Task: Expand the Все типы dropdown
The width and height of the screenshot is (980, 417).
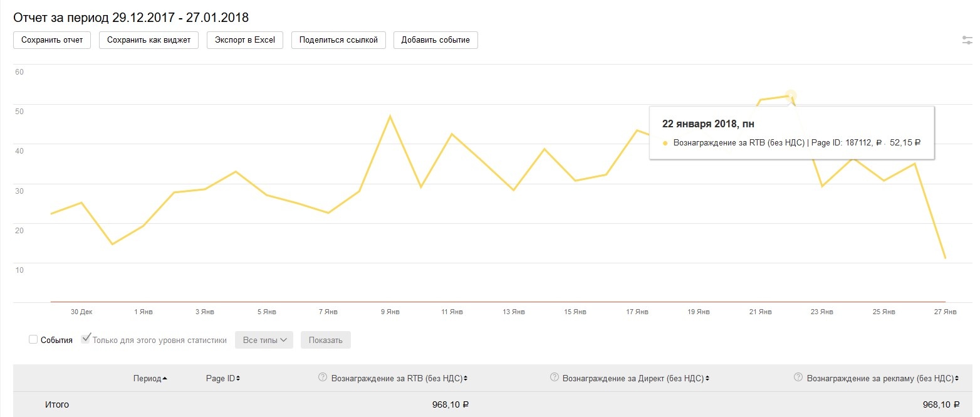Action: pos(264,340)
